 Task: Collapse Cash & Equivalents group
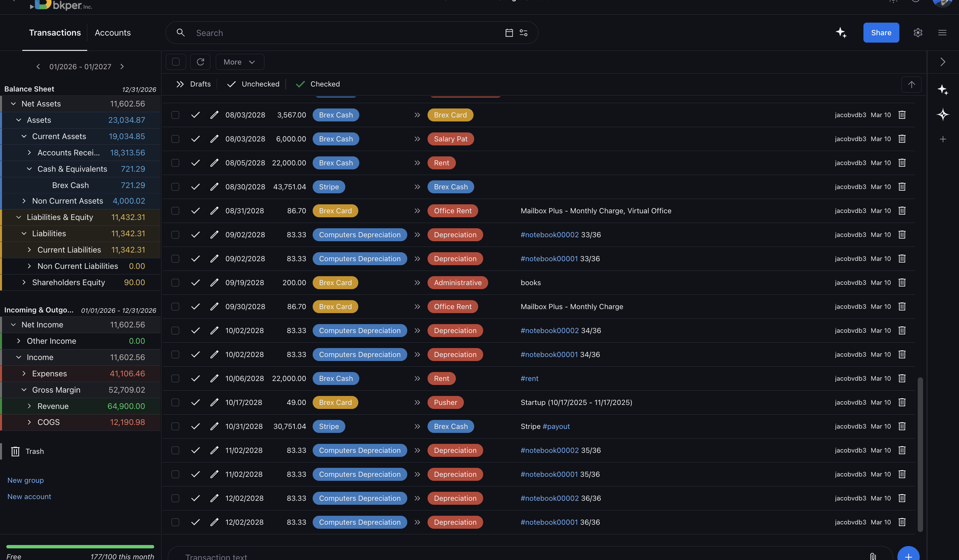(29, 169)
